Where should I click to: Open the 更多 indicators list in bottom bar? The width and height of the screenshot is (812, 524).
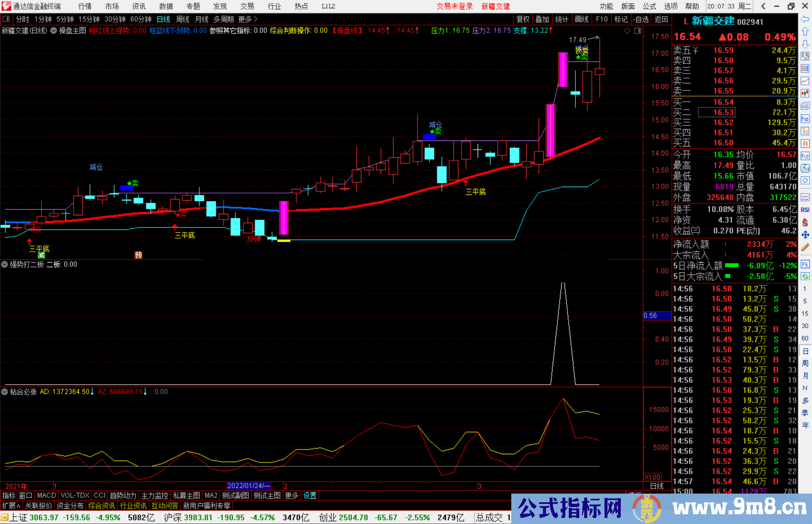click(x=291, y=495)
